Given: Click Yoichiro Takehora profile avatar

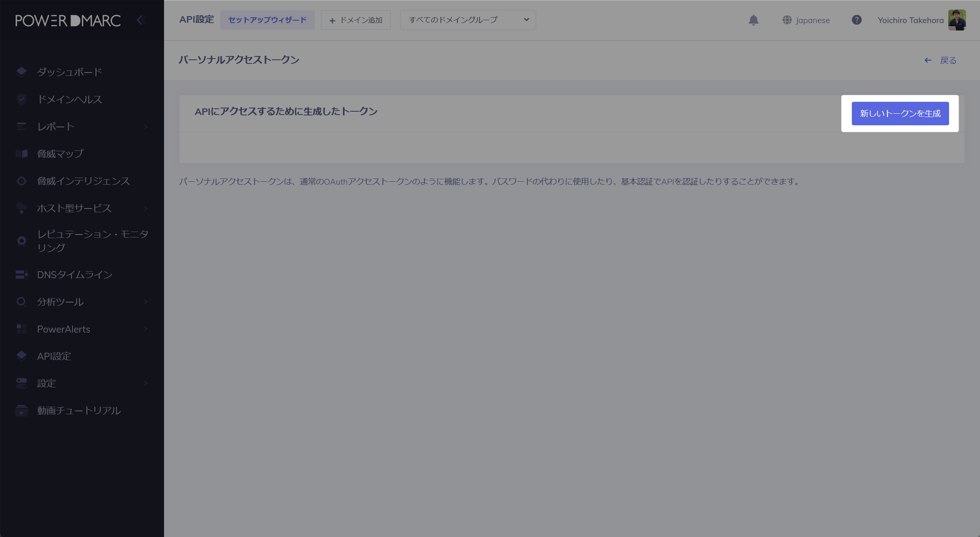Looking at the screenshot, I should point(957,20).
